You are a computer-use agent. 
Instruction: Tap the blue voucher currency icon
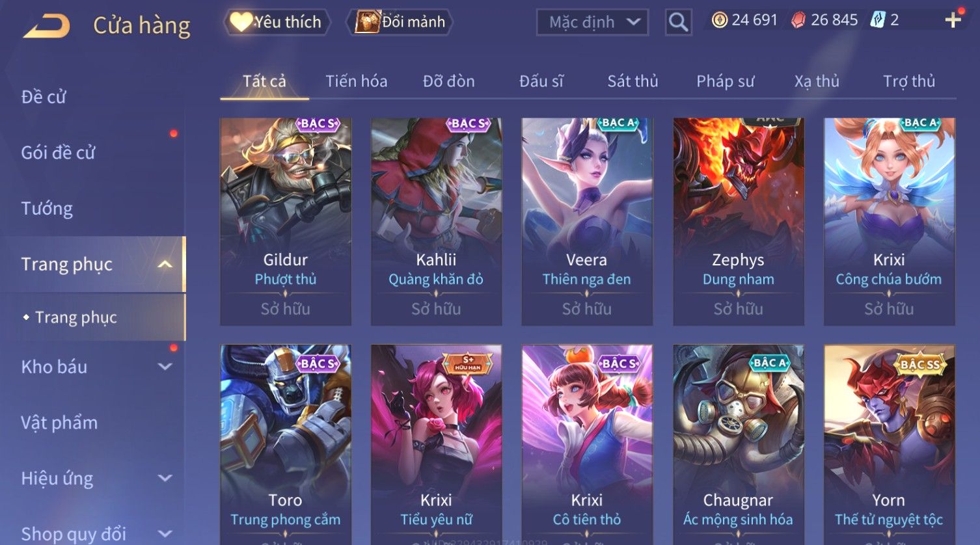[878, 21]
